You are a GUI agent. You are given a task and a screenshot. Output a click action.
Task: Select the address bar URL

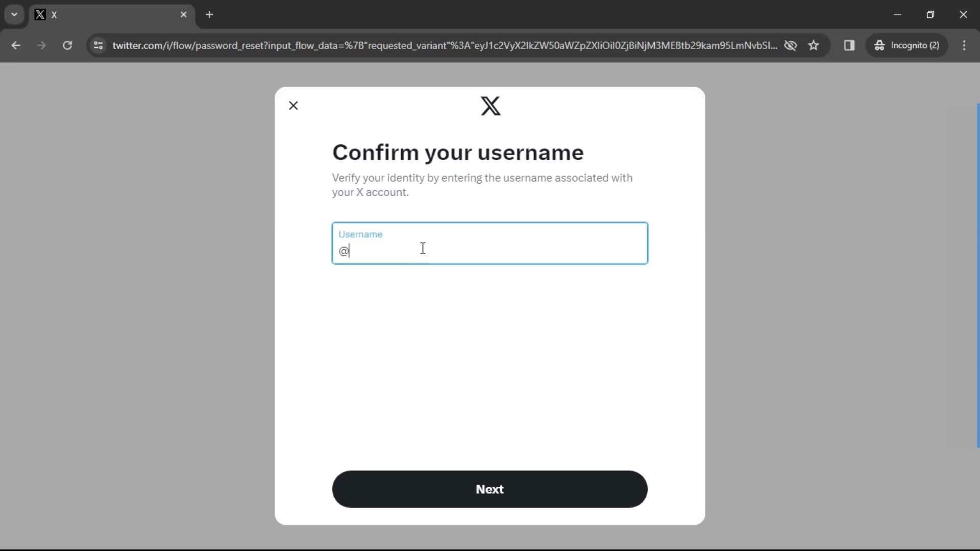445,45
